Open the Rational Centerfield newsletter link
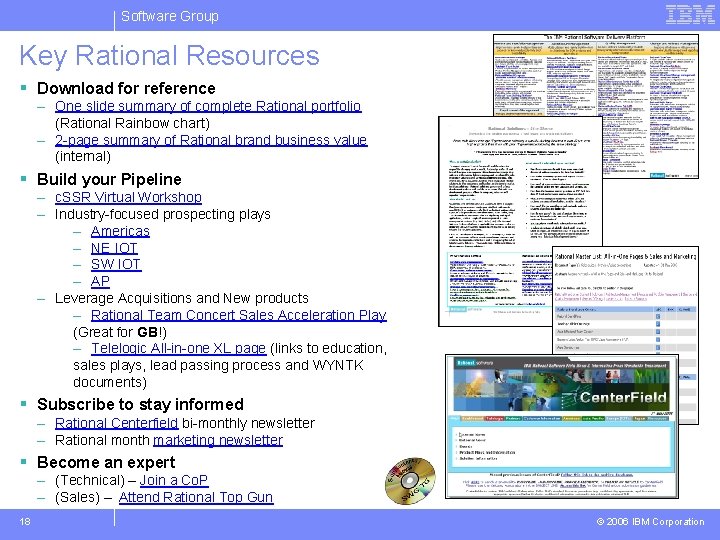The image size is (720, 540). 116,423
